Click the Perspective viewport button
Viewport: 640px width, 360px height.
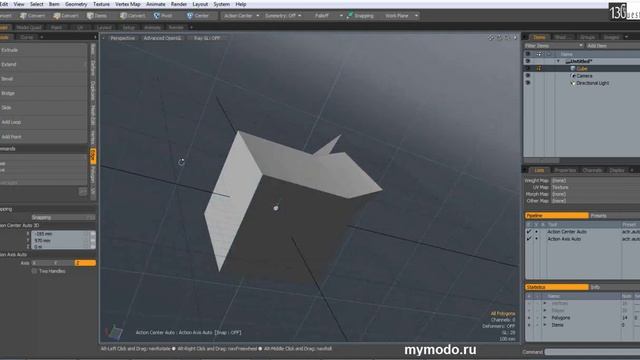tap(122, 38)
